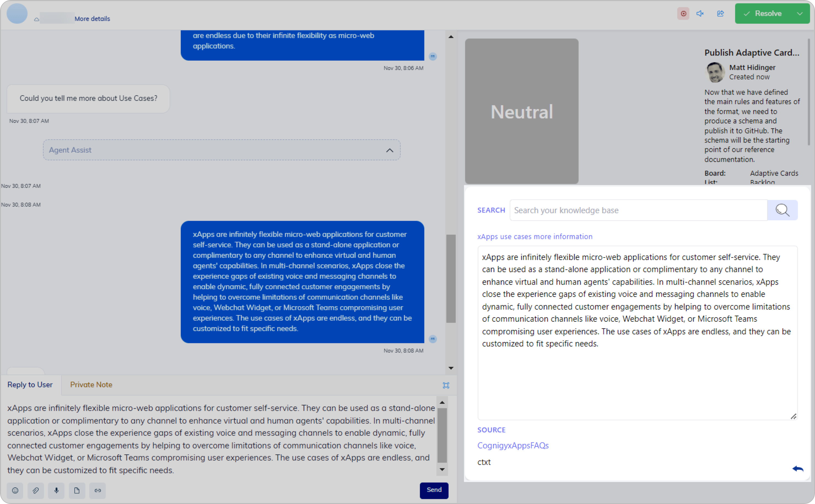This screenshot has height=504, width=815.
Task: Open the Resolve dropdown arrow
Action: [x=800, y=14]
